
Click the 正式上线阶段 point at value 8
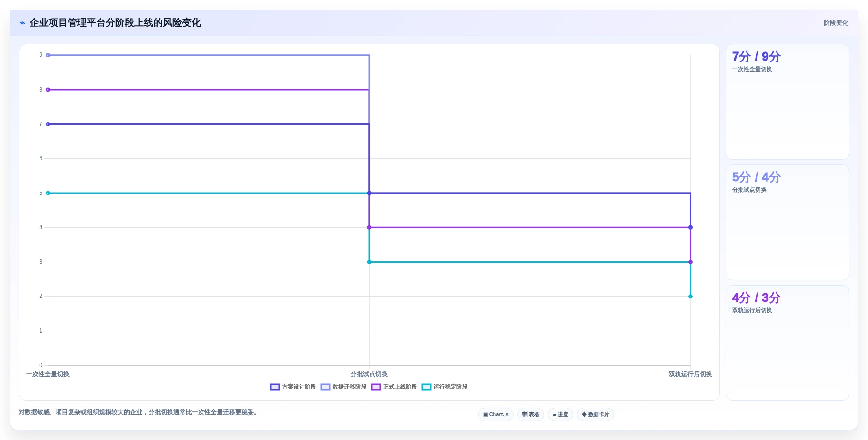click(48, 90)
